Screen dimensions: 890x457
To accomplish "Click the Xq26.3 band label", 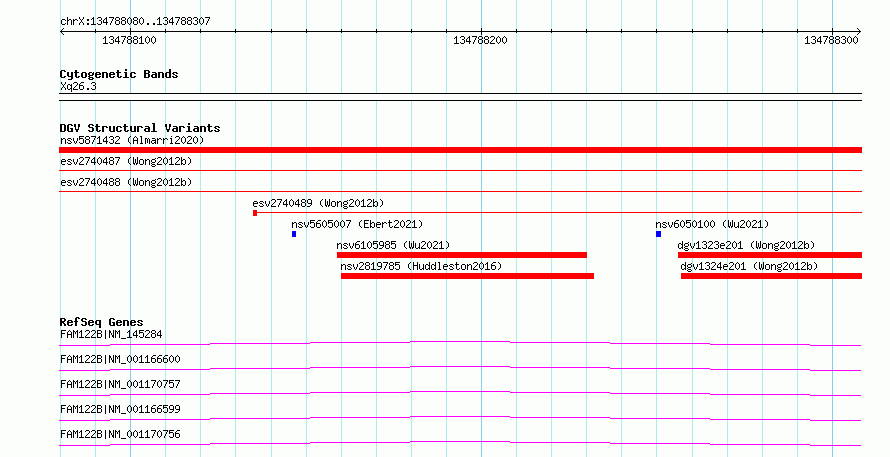I will [78, 86].
